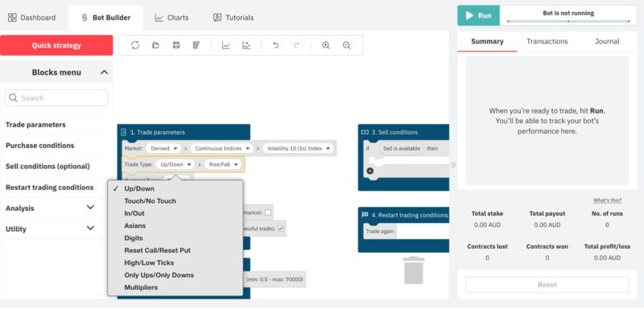Click the What's this? link
Screen dimensions: 644x310
click(x=607, y=200)
